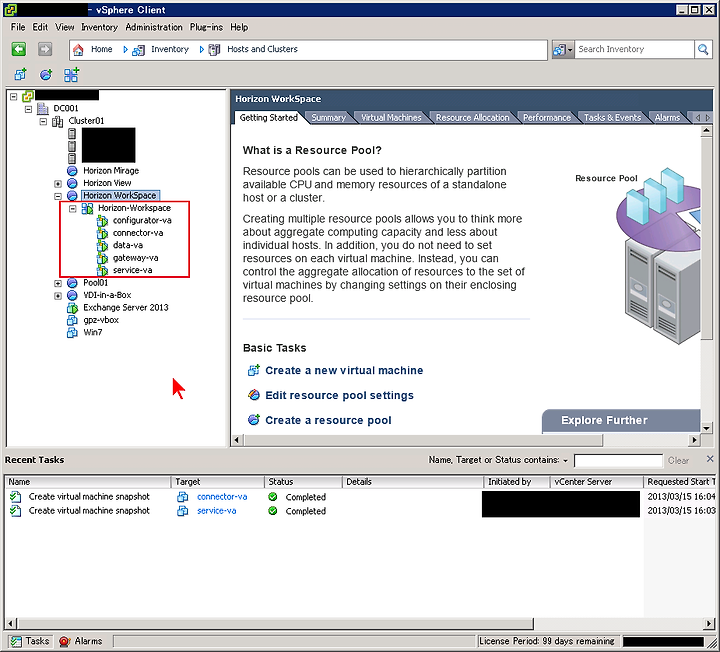
Task: Open the Plug-ins menu
Action: pos(206,27)
